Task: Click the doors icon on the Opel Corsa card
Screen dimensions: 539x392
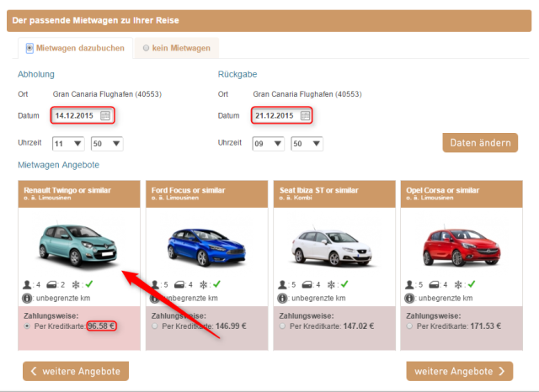Action: [435, 284]
